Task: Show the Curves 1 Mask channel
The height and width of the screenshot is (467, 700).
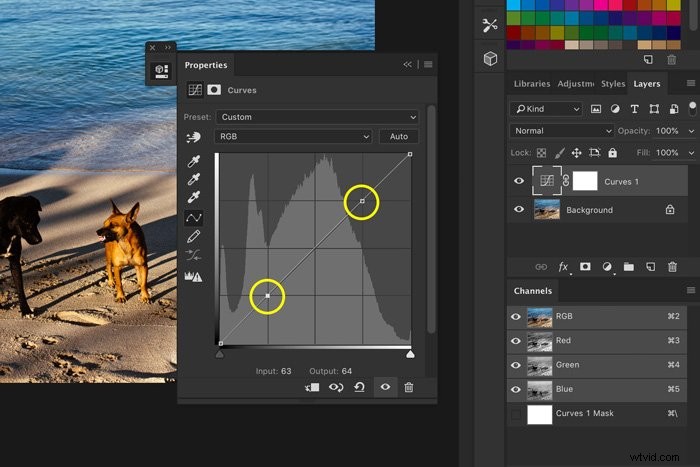Action: tap(516, 414)
